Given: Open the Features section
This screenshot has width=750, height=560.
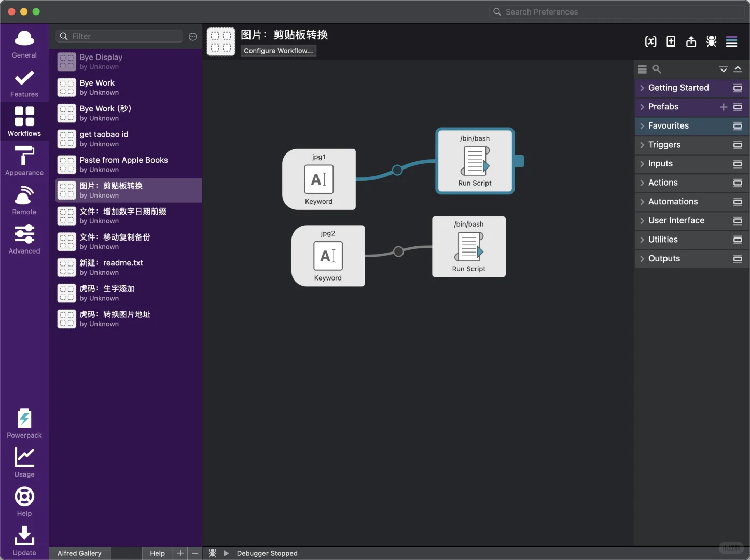Looking at the screenshot, I should 24,83.
